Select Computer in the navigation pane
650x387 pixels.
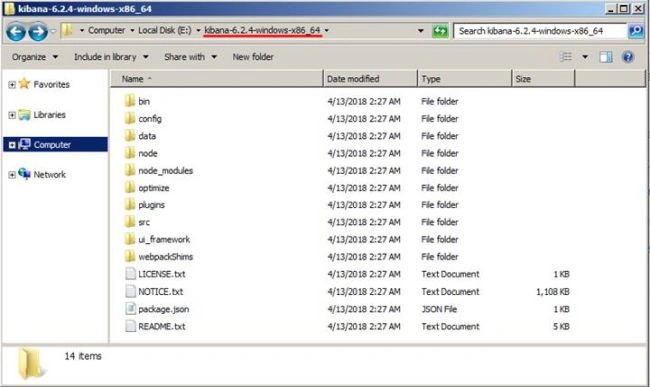coord(55,144)
